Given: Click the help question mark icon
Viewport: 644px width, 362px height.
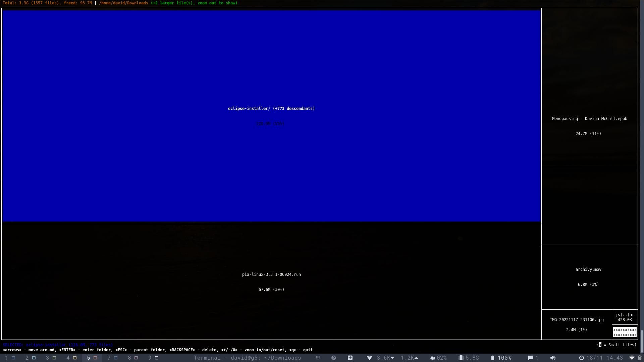Looking at the screenshot, I should click(333, 358).
